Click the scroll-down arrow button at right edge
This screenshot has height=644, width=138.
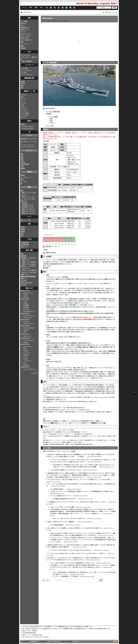coord(134,392)
